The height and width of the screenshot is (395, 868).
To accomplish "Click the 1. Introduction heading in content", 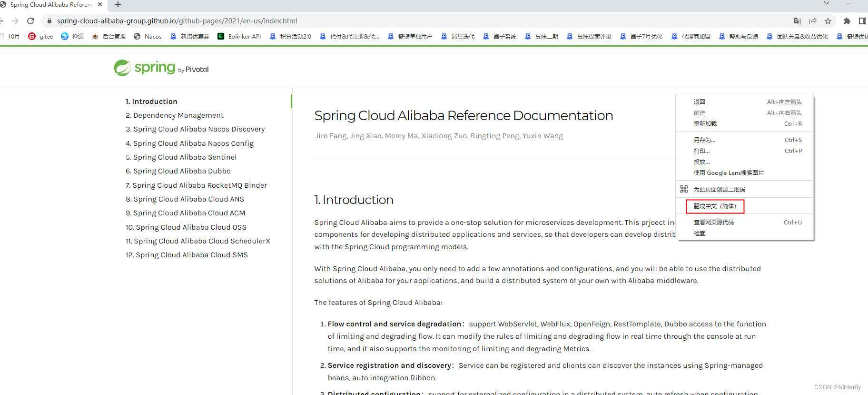I will coord(354,200).
